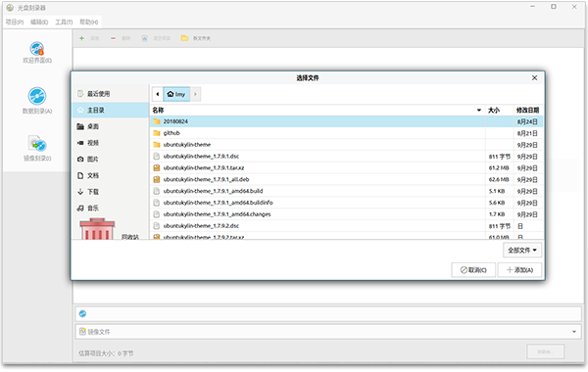Image resolution: width=588 pixels, height=372 pixels.
Task: Click the red minus Delete toolbar icon
Action: coord(113,38)
